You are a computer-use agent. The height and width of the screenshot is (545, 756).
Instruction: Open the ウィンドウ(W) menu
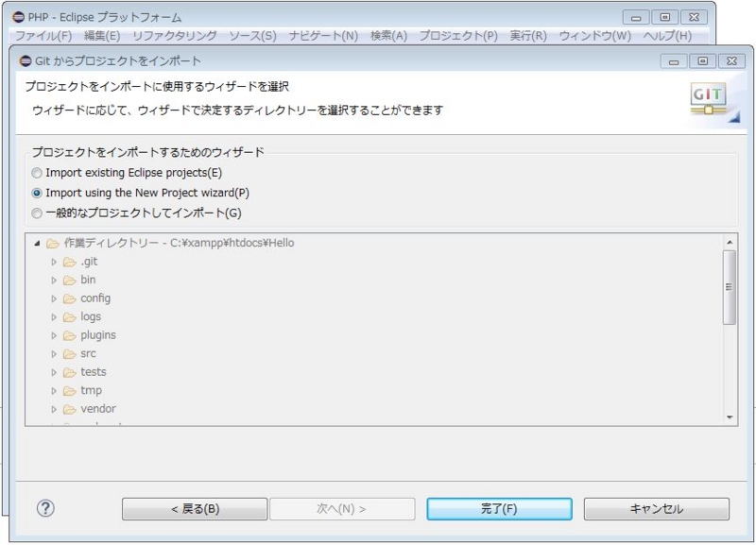[595, 36]
